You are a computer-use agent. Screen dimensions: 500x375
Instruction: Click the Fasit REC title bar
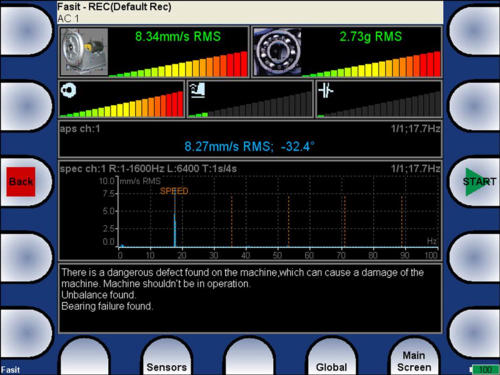250,12
